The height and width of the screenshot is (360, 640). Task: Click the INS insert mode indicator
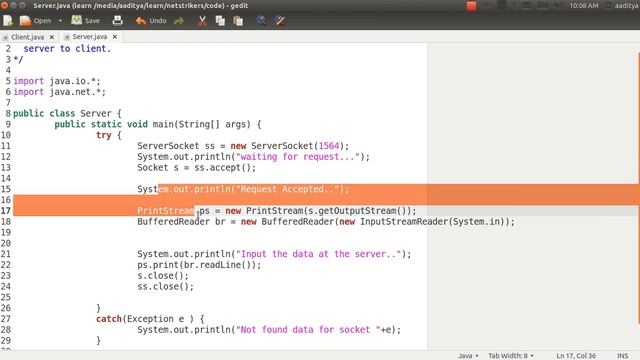(622, 356)
